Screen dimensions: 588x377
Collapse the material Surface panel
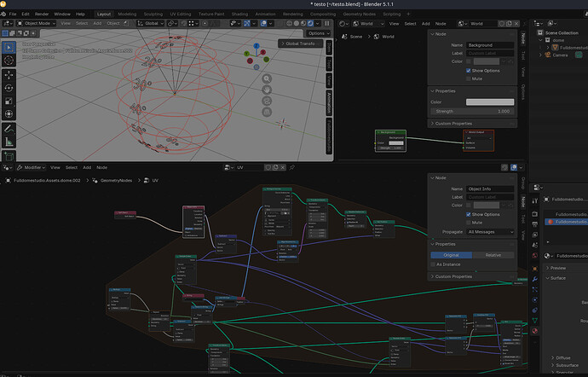click(558, 278)
